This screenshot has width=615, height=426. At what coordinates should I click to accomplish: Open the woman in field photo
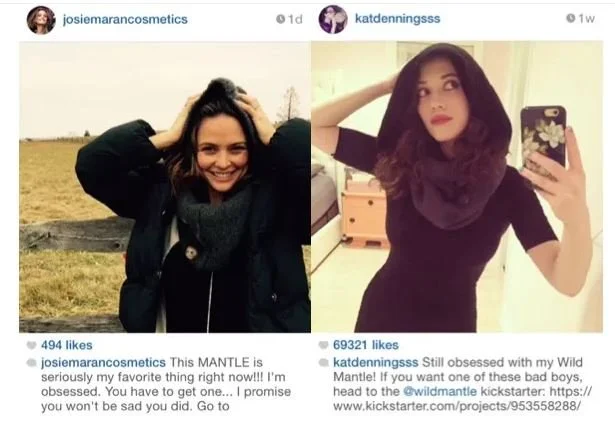(x=165, y=187)
